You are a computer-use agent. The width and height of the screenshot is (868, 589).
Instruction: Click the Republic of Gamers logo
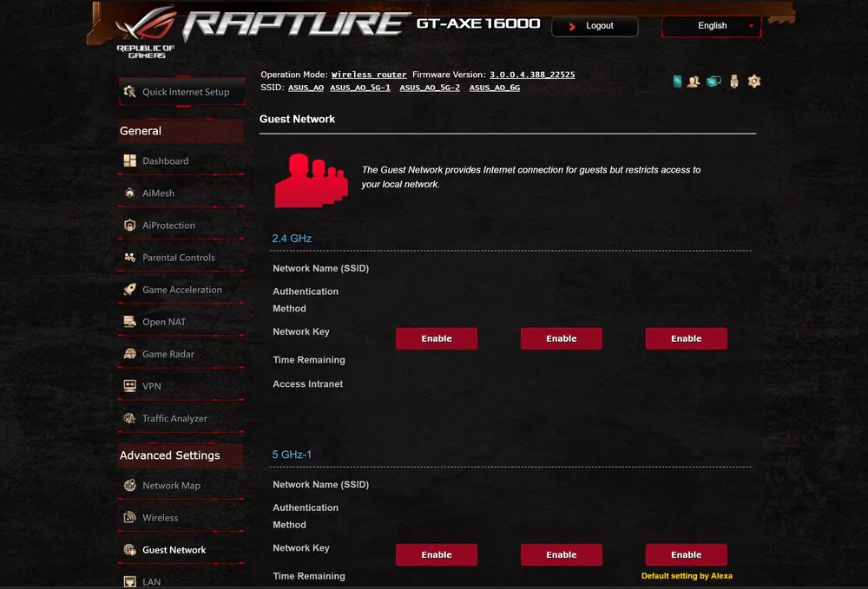[x=146, y=32]
